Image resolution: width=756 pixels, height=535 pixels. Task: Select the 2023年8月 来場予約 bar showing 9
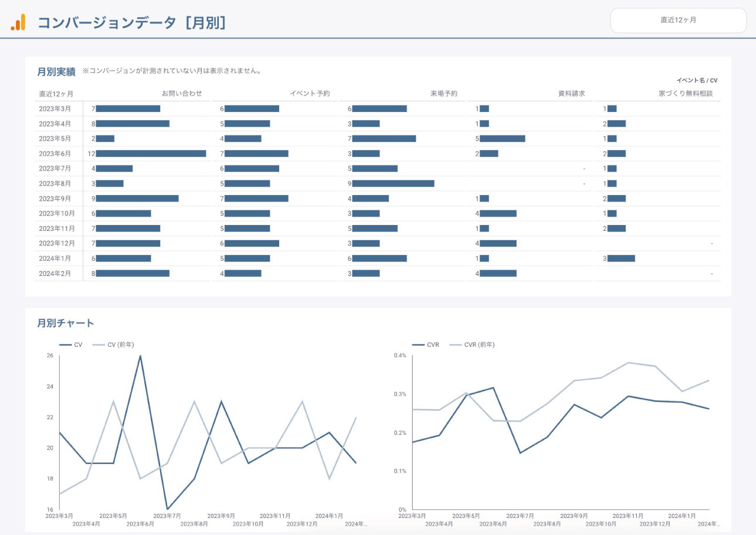pyautogui.click(x=393, y=183)
